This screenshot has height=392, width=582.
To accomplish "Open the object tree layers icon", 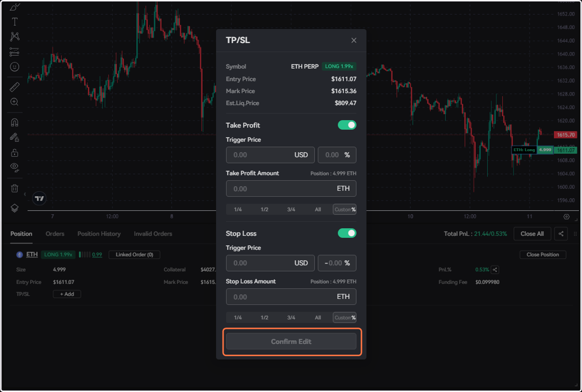I will [15, 208].
